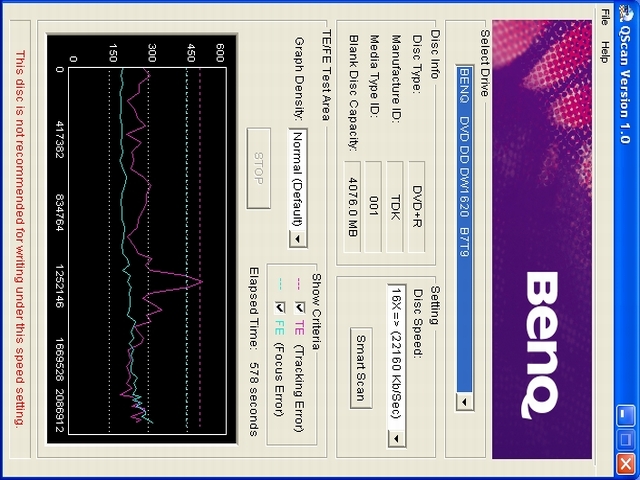This screenshot has width=640, height=480.
Task: Expand the Graph Density dropdown arrow
Action: (298, 239)
